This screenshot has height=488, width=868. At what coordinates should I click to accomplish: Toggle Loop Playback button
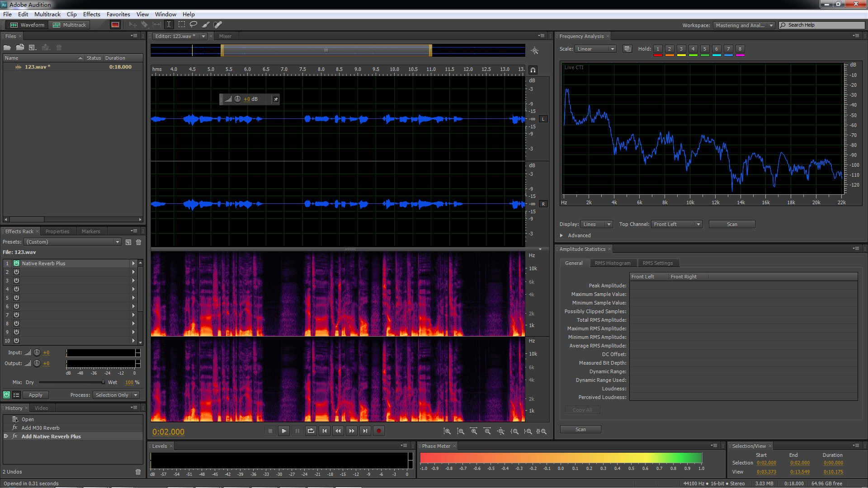(311, 431)
